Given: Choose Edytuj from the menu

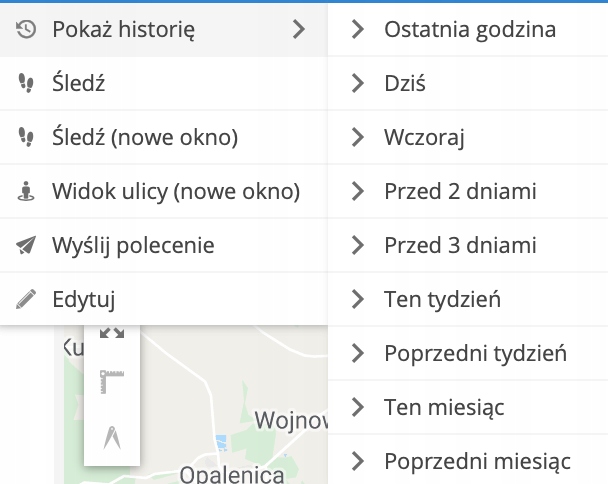Looking at the screenshot, I should (164, 299).
